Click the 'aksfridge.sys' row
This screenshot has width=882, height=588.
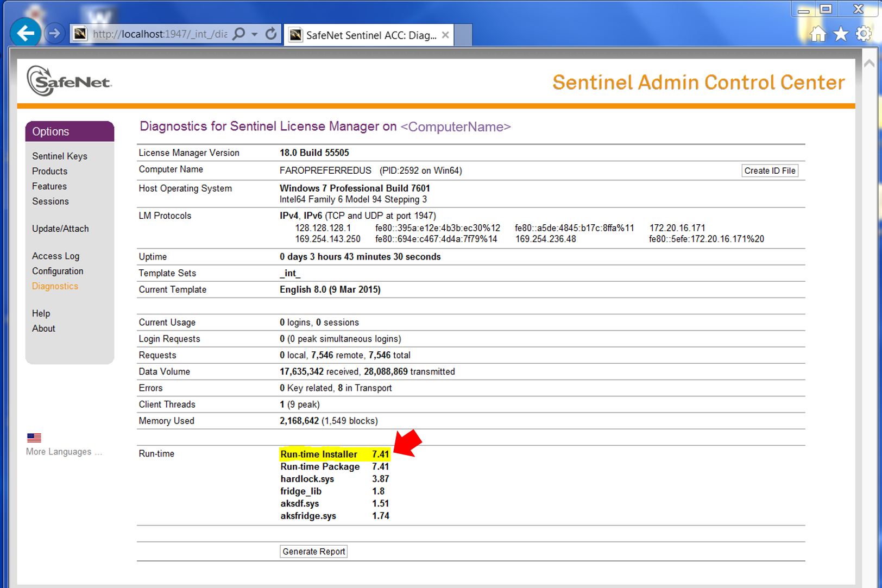(x=335, y=516)
